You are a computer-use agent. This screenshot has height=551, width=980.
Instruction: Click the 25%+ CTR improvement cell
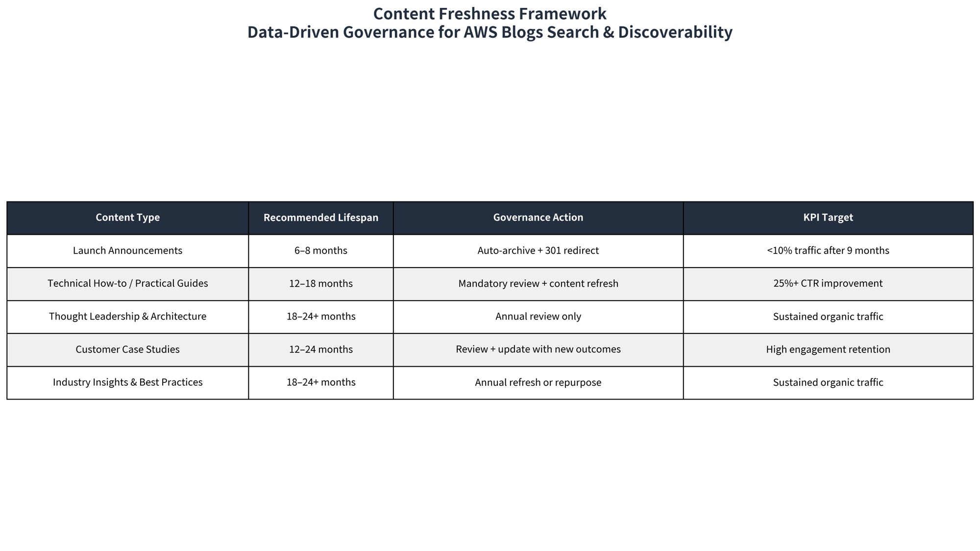(x=828, y=283)
